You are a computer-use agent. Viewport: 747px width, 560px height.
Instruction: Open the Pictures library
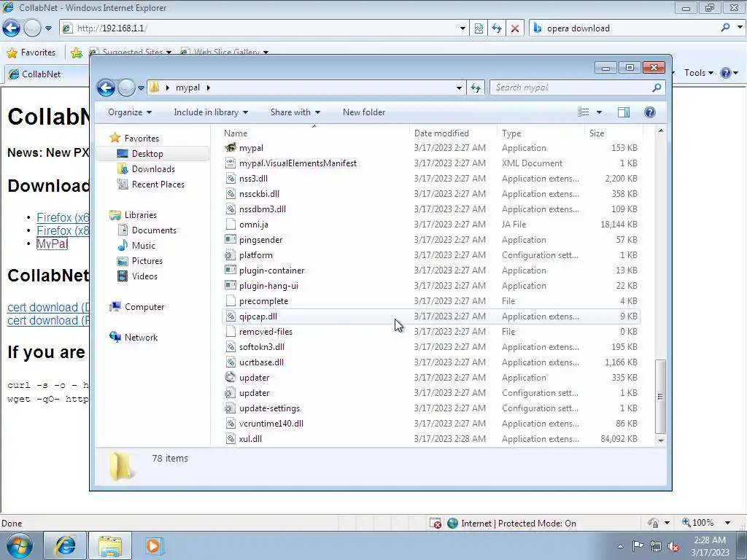coord(147,261)
